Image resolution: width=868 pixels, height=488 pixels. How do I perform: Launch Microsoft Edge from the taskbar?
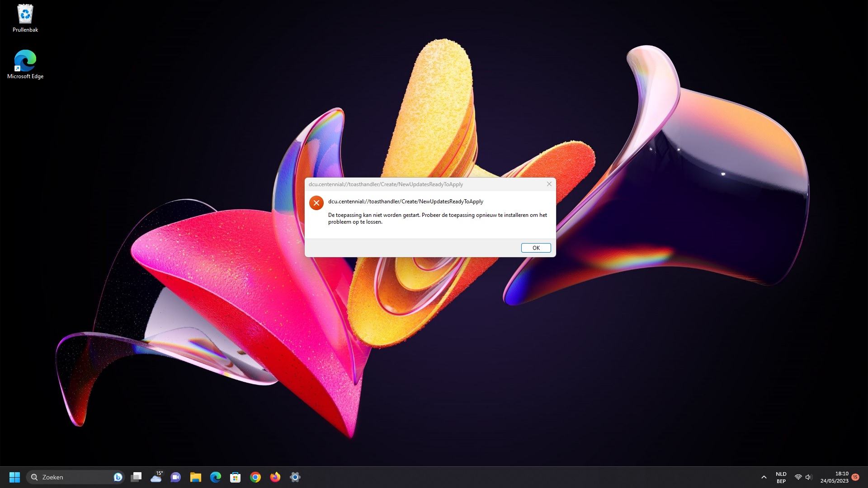216,477
